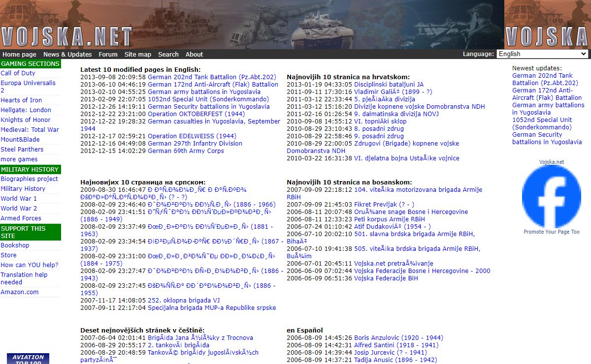Open Steel Panthers sidebar link
The width and height of the screenshot is (591, 364).
(22, 150)
